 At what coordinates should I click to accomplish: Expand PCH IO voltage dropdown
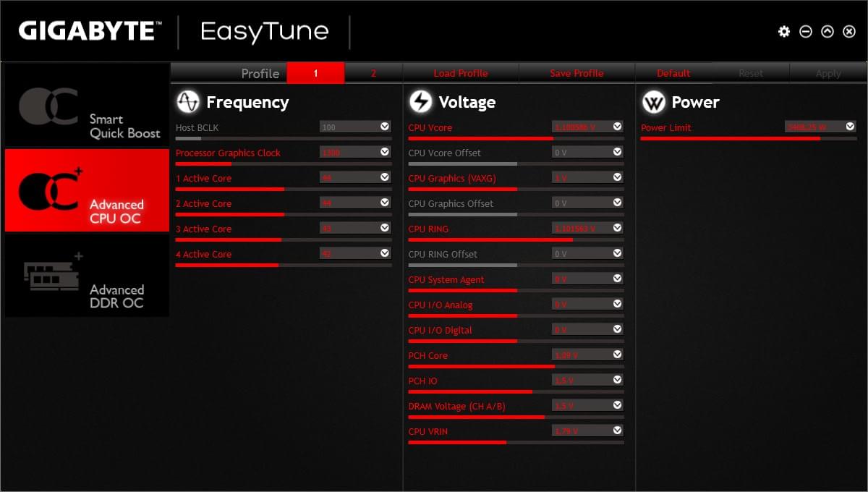click(617, 380)
